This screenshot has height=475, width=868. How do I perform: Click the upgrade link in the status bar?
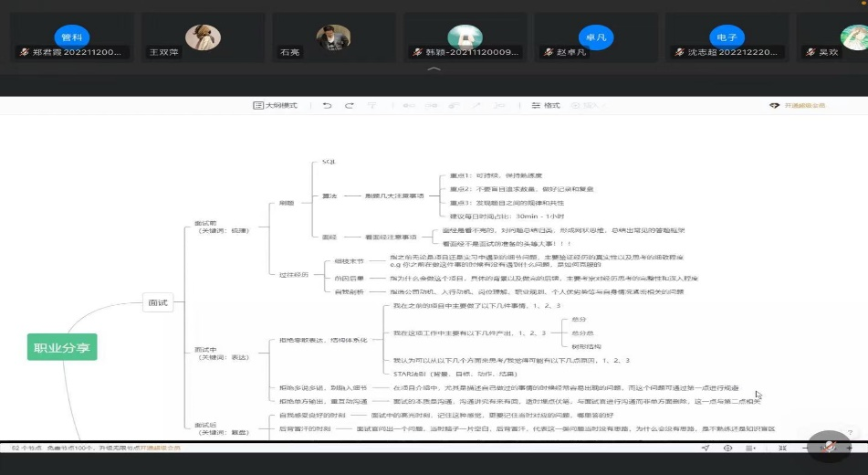(160, 449)
